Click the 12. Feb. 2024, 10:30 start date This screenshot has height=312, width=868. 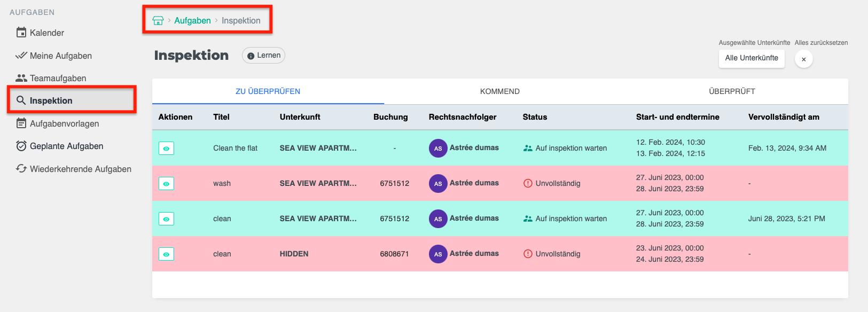coord(670,142)
